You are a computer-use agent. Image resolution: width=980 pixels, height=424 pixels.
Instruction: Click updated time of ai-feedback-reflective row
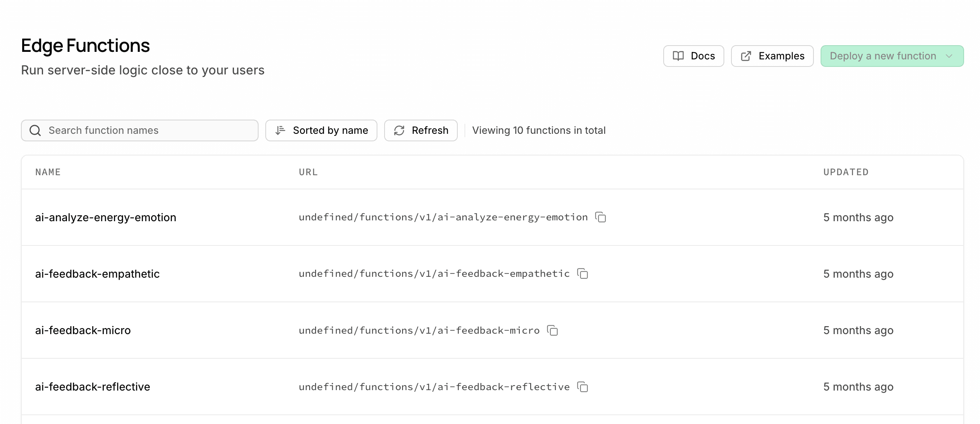point(858,387)
